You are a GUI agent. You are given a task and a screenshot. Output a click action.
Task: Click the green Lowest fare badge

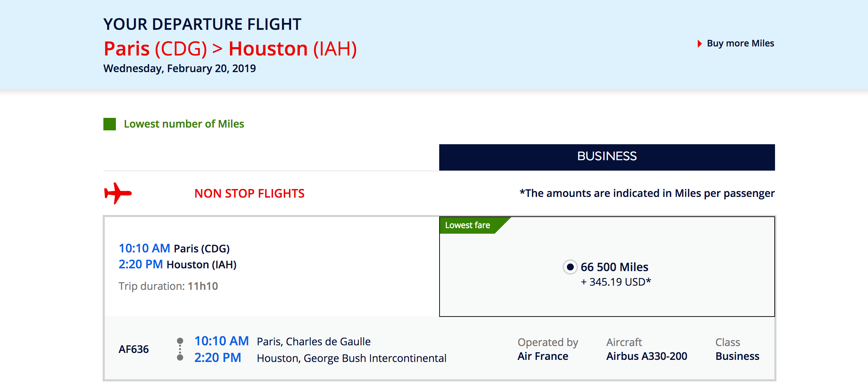point(467,225)
